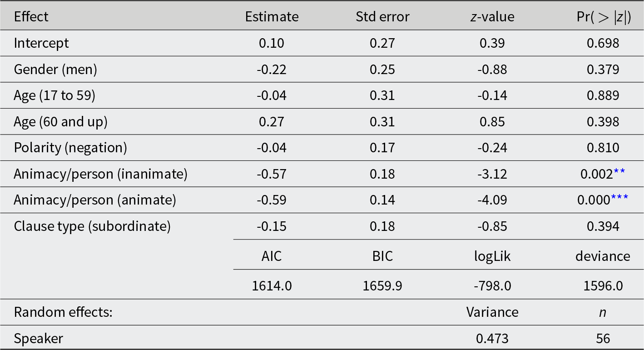The height and width of the screenshot is (350, 644).
Task: Click the Speaker n value 56
Action: click(x=603, y=339)
